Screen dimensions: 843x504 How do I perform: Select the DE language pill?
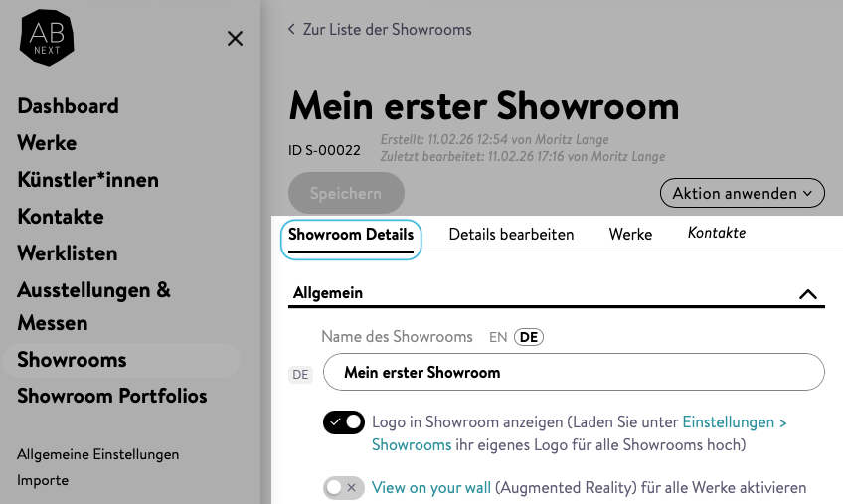(528, 337)
